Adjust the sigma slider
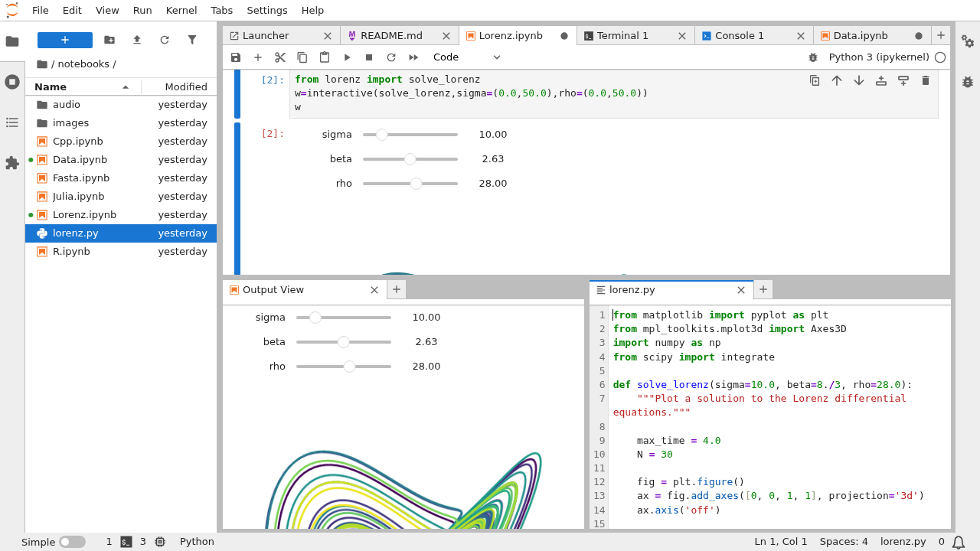 381,134
